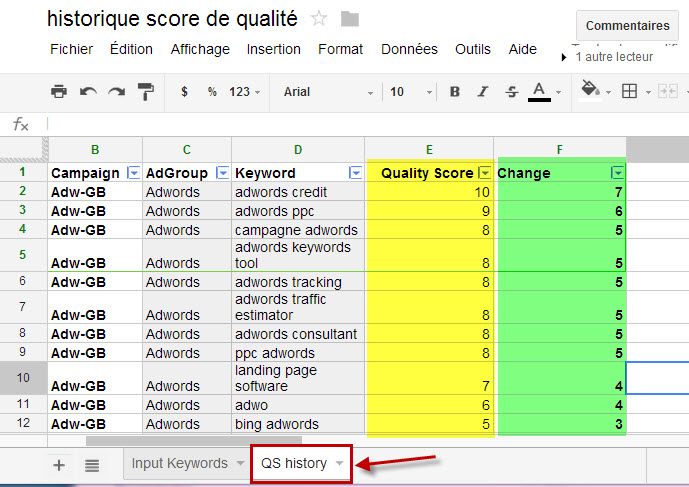Click the horizontal scrollbar thumb
This screenshot has height=487, width=689.
pos(194,440)
